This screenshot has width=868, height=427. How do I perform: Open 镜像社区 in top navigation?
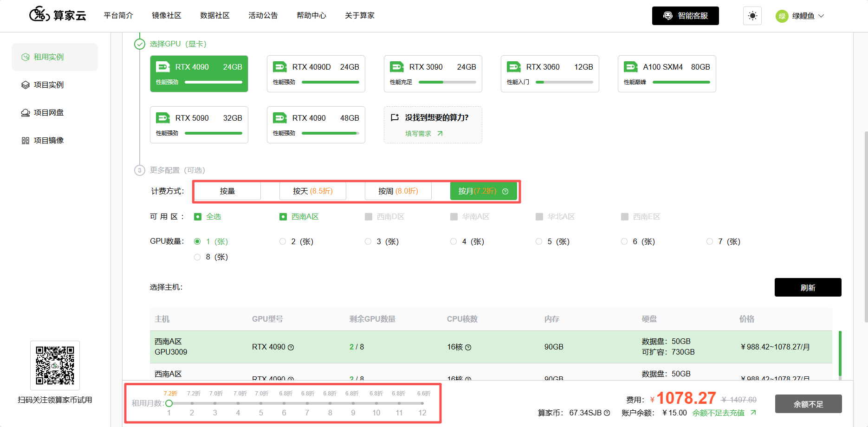click(x=167, y=16)
